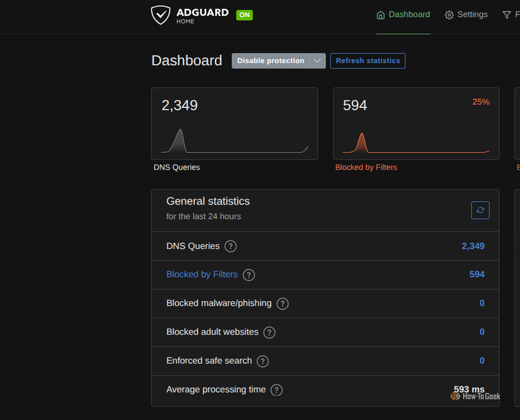The image size is (520, 420).
Task: Click the 594 blocked value link
Action: coord(477,274)
